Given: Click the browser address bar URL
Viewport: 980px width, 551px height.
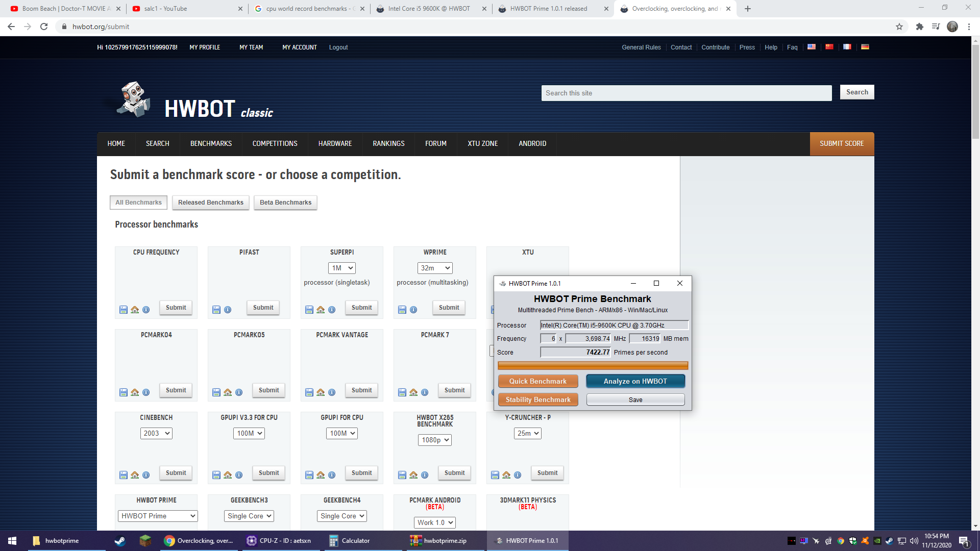Looking at the screenshot, I should [x=101, y=27].
